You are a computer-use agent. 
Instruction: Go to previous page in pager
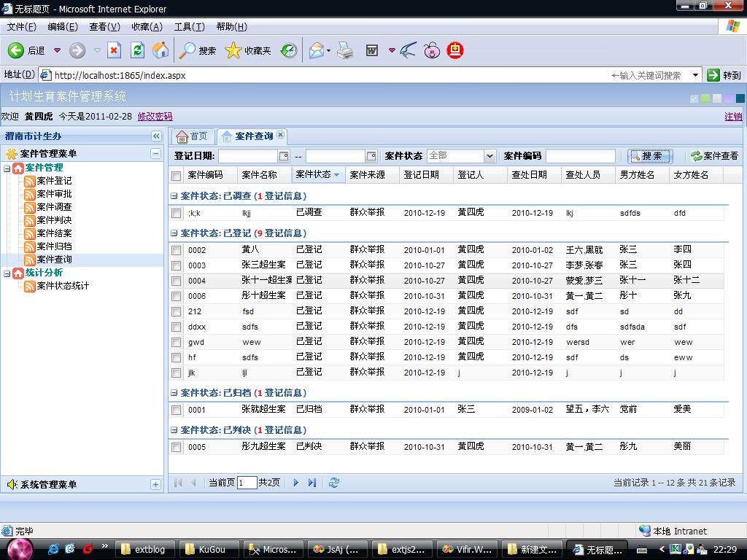[194, 483]
